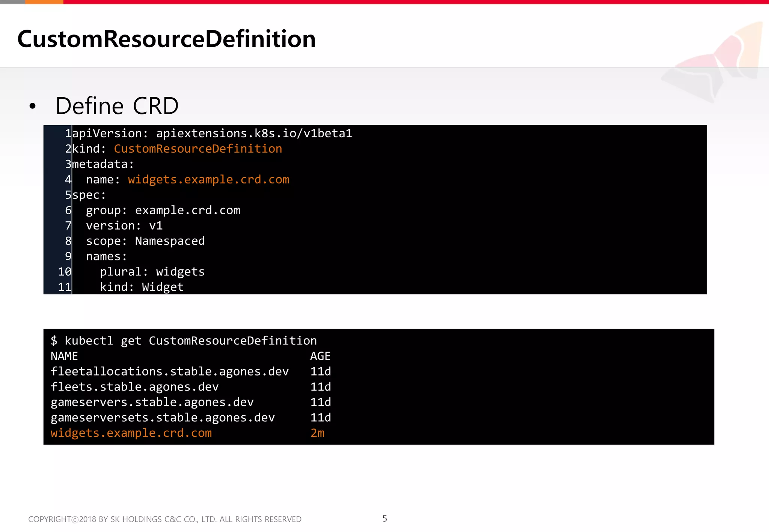Image resolution: width=769 pixels, height=532 pixels.
Task: Click the plural: widgets line
Action: 152,272
